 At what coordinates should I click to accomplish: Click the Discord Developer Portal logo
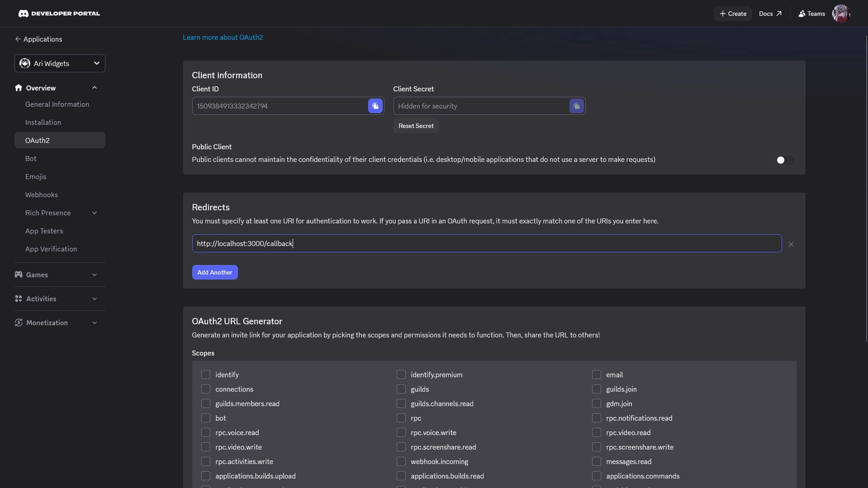click(59, 14)
